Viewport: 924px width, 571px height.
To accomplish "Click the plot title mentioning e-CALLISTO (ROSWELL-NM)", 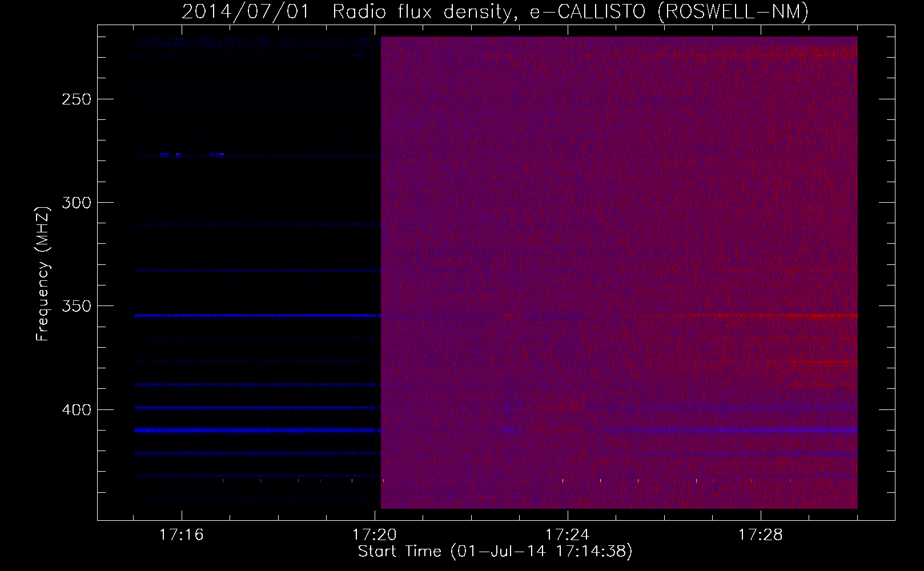I will click(x=495, y=11).
